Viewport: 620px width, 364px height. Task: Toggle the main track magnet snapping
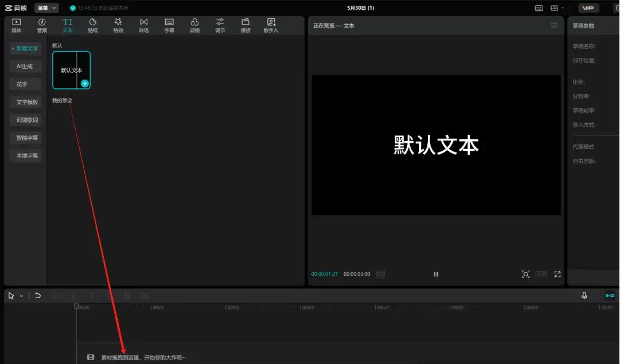click(609, 296)
